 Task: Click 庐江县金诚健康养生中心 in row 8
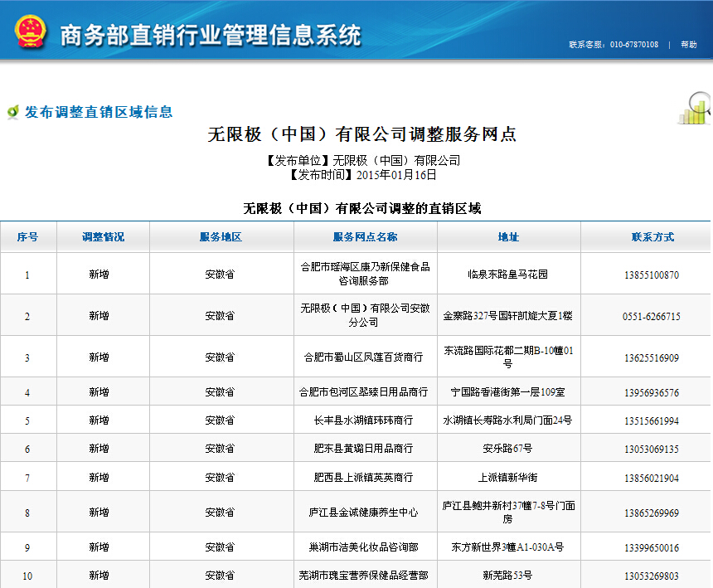[365, 513]
